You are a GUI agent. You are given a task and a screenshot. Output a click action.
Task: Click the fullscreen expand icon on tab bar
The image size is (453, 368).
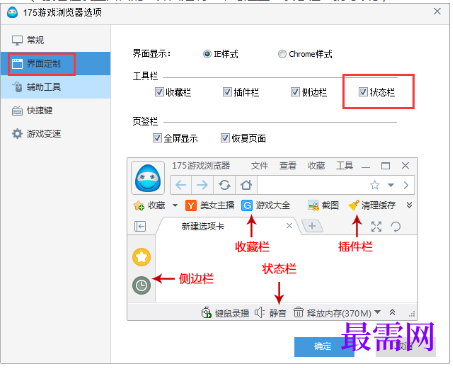376,227
